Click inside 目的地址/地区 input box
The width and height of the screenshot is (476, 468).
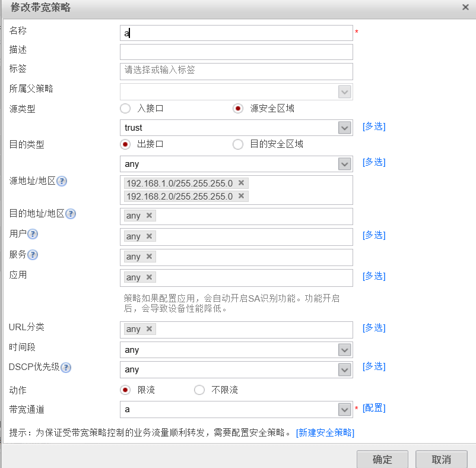[x=236, y=216]
